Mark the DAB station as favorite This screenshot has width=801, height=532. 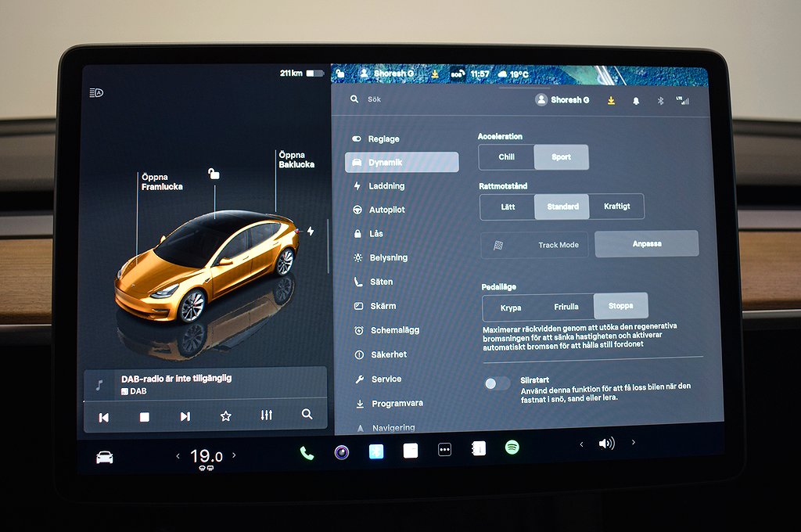coord(225,416)
